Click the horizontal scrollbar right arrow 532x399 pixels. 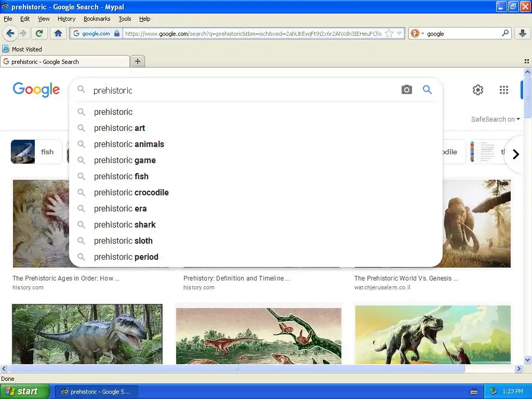(x=518, y=368)
